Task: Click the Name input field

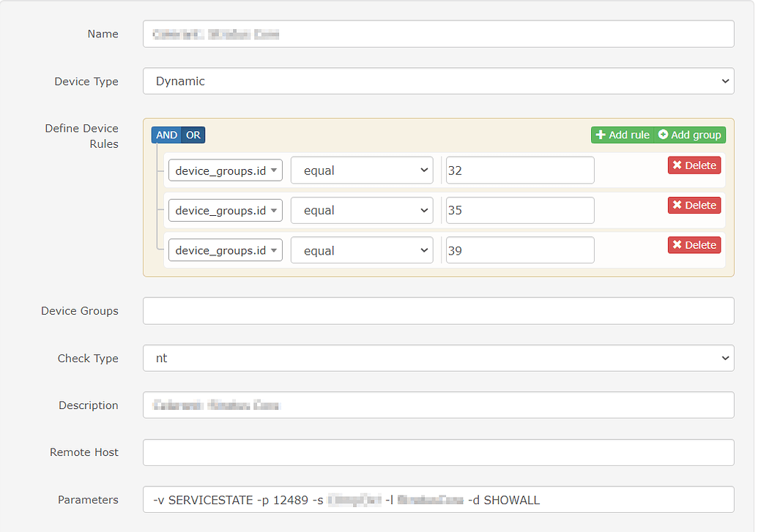Action: tap(438, 34)
